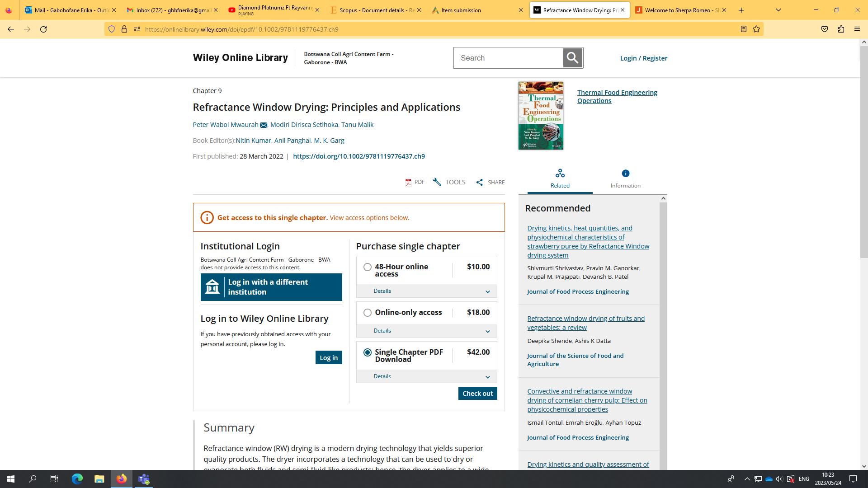This screenshot has width=868, height=488.
Task: Select 48-Hour online access option
Action: point(368,267)
